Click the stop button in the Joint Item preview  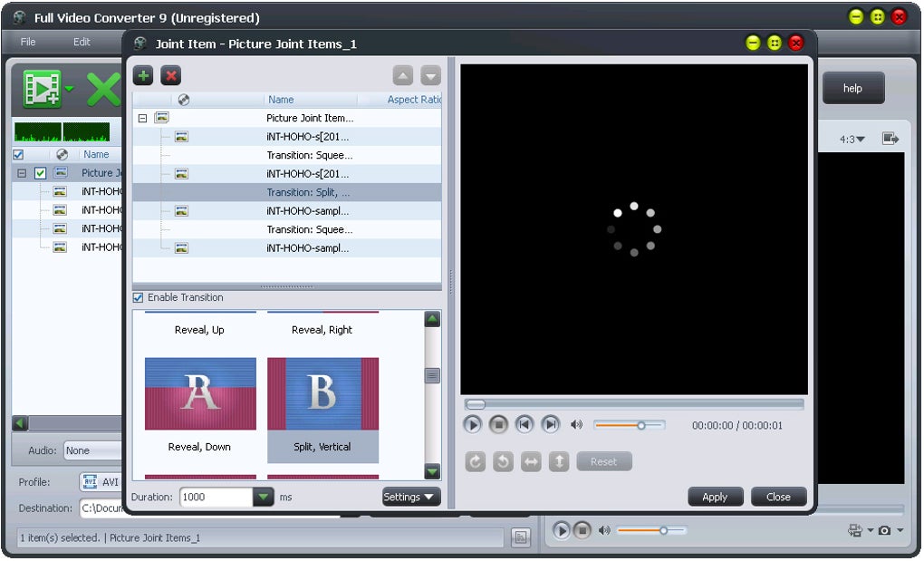498,424
